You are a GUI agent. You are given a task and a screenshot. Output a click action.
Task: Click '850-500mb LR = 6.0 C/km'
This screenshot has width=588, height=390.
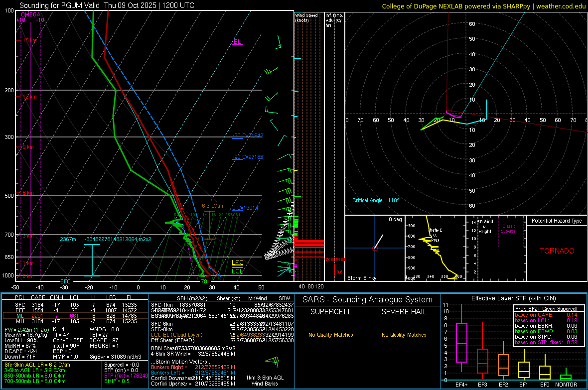pyautogui.click(x=35, y=376)
